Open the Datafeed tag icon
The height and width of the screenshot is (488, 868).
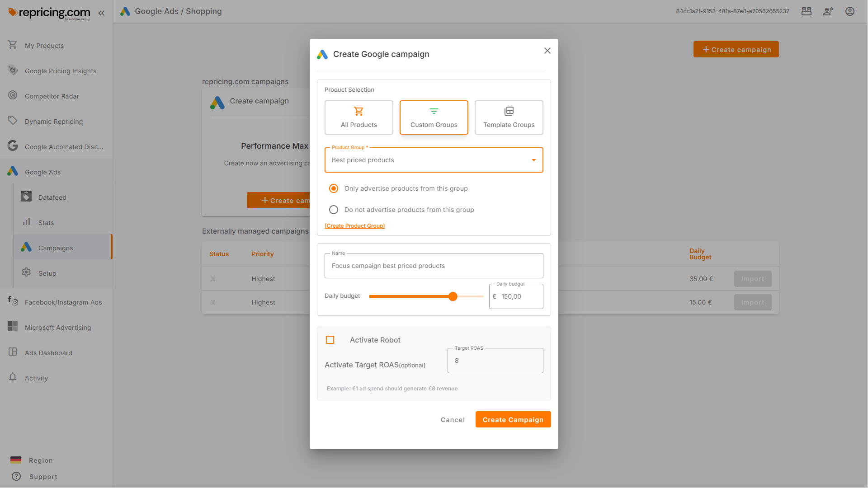26,197
